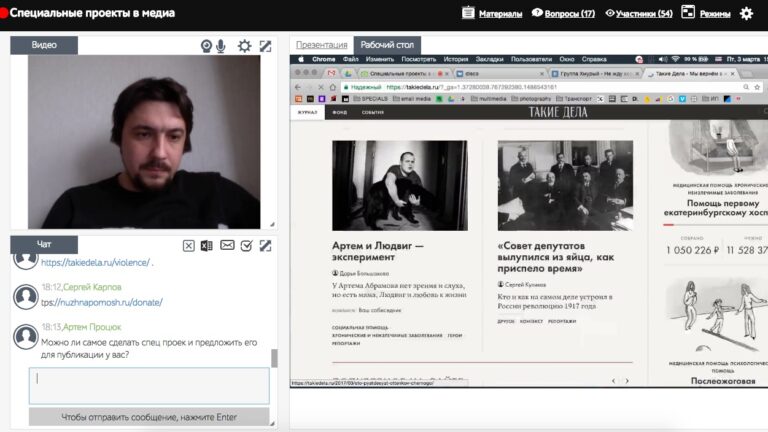Open the multimedia bookmarks folder
768x432 pixels.
click(x=488, y=99)
